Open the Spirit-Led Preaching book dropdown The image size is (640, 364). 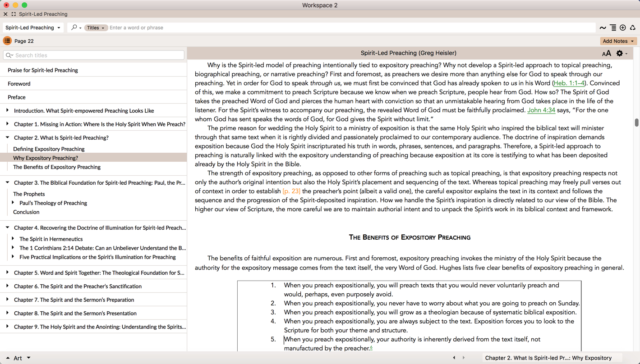(x=33, y=27)
